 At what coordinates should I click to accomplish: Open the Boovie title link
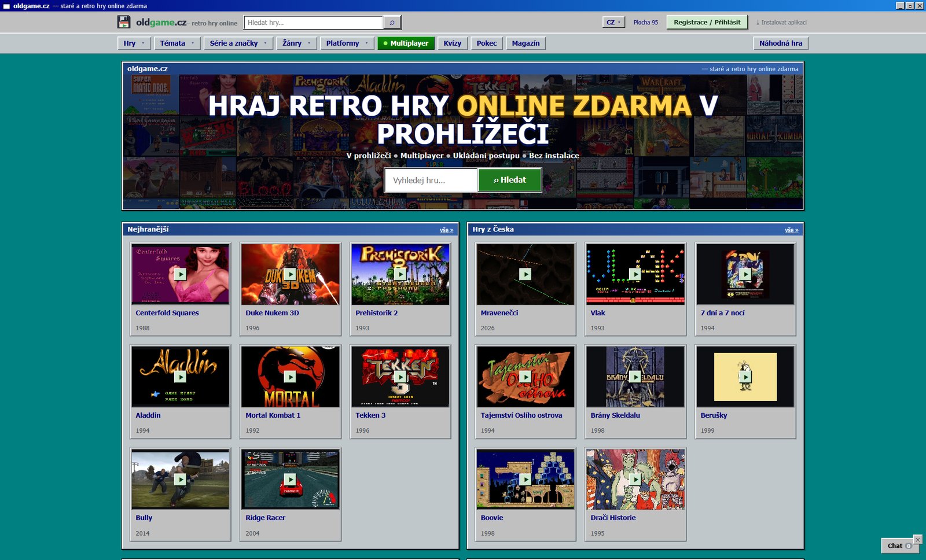click(x=491, y=518)
